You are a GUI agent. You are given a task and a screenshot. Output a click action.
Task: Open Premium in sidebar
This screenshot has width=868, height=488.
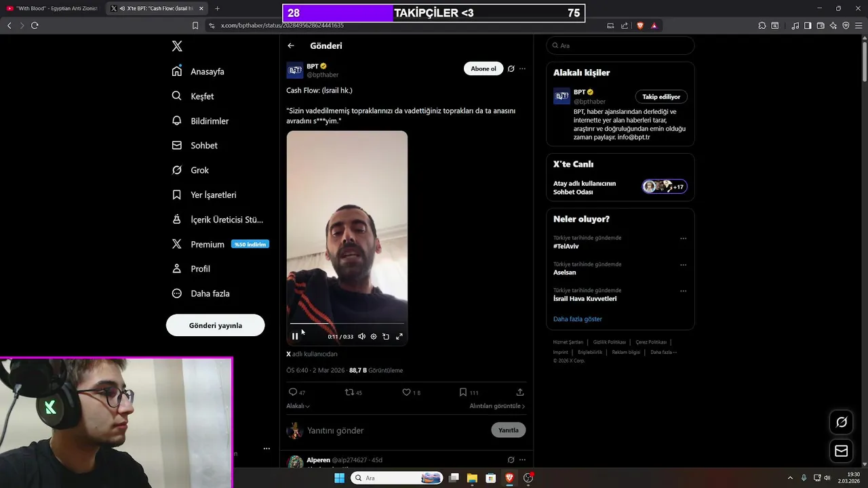click(x=220, y=244)
